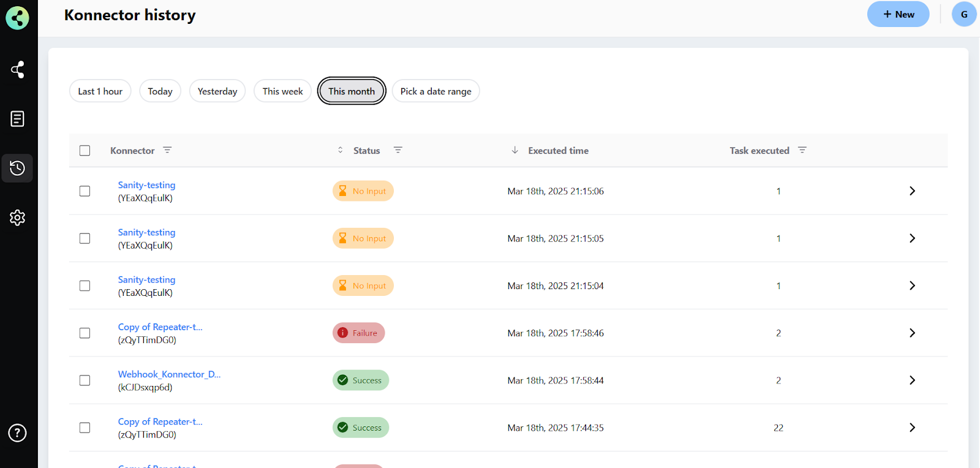Expand details chevron for 21:15:06 row

912,191
